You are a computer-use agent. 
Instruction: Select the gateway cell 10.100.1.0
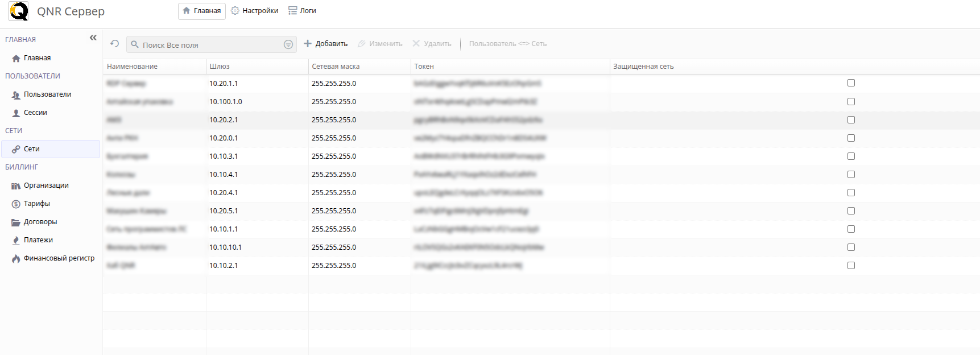pyautogui.click(x=257, y=102)
